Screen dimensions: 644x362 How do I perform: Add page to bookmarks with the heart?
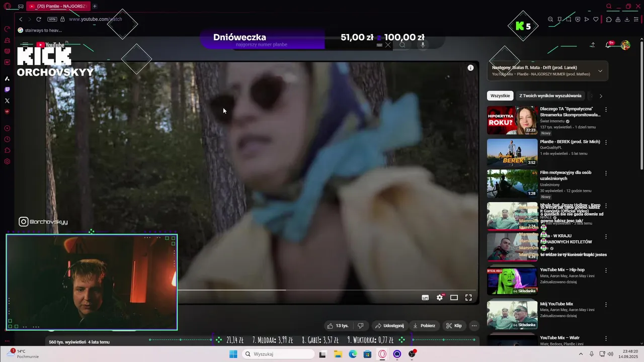(x=596, y=19)
